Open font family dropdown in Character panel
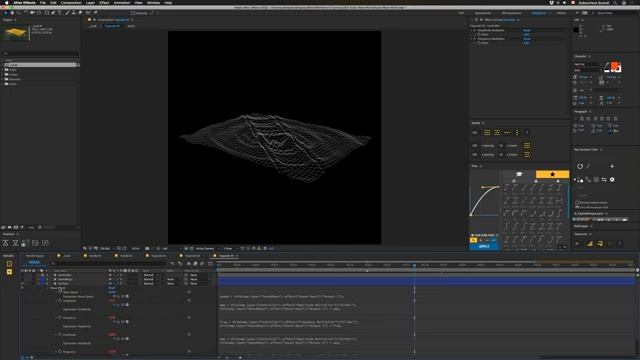This screenshot has height=360, width=640. coord(588,64)
